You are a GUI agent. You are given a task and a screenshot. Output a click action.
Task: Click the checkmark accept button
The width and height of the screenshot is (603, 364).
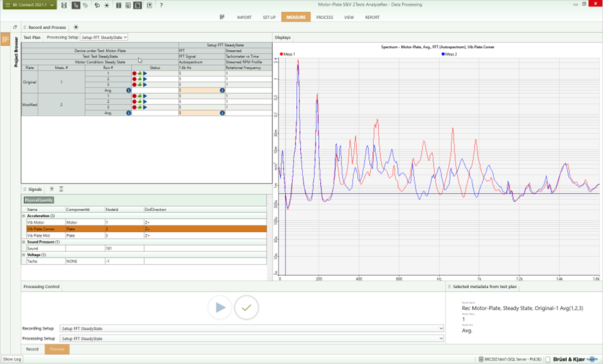[246, 307]
